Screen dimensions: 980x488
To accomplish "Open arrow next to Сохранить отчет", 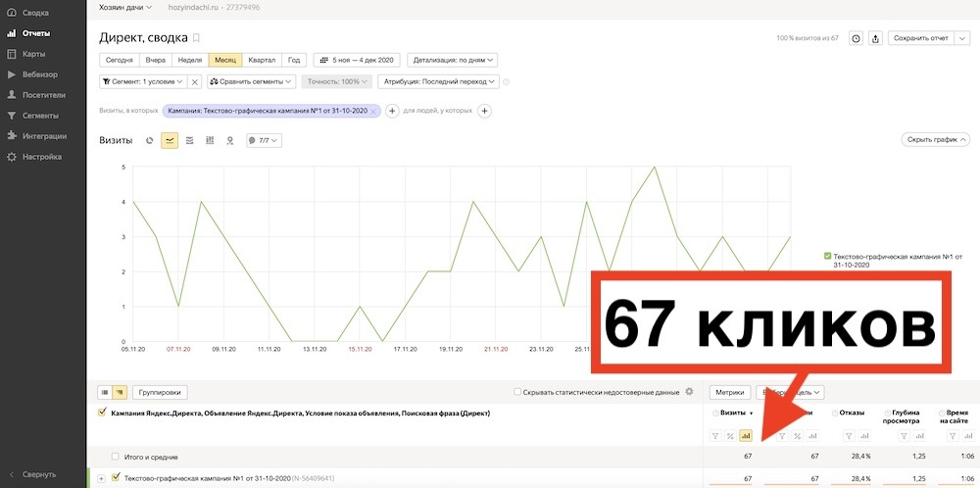I will click(x=962, y=39).
